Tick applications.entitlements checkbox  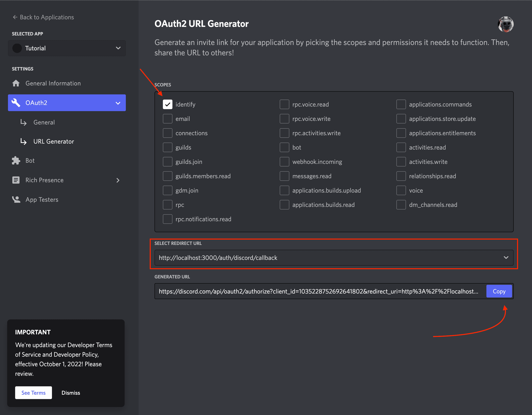(x=401, y=133)
